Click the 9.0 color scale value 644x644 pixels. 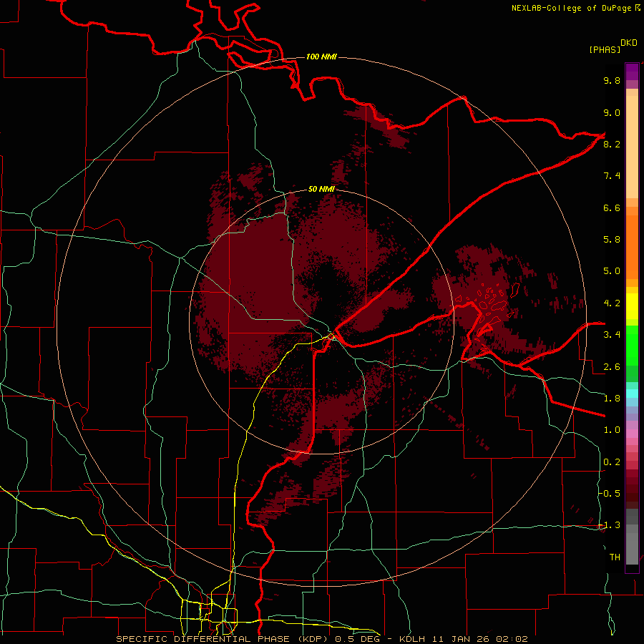click(x=612, y=112)
